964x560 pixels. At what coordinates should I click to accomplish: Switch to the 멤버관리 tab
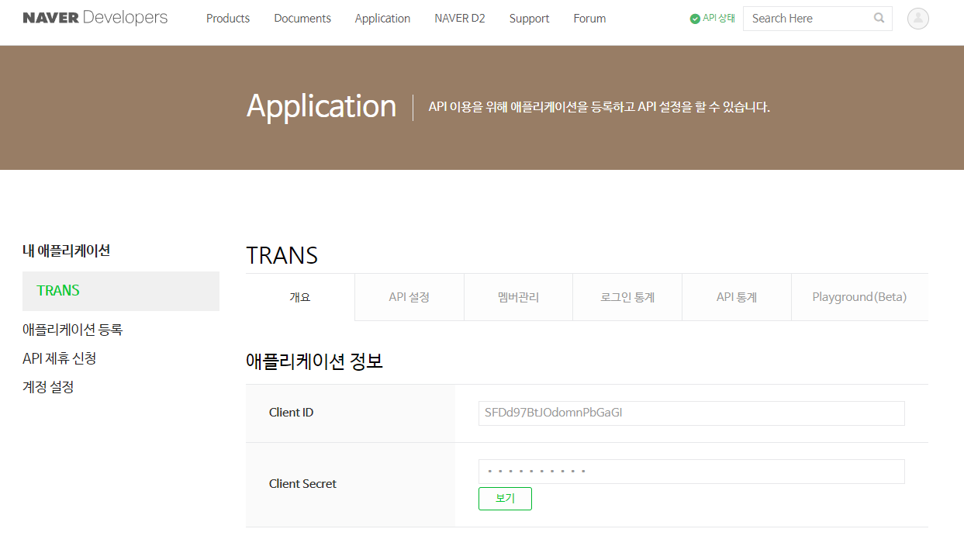(x=518, y=297)
